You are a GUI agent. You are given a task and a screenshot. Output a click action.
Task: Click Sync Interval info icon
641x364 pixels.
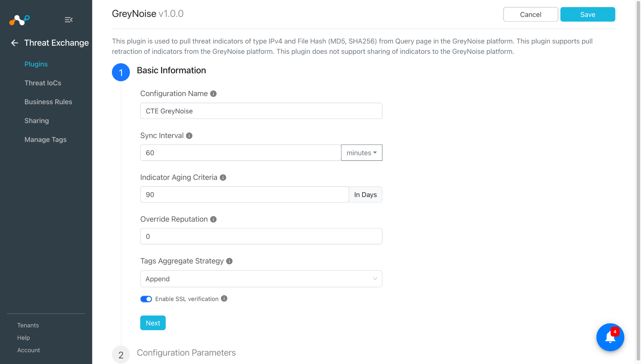[x=189, y=136]
